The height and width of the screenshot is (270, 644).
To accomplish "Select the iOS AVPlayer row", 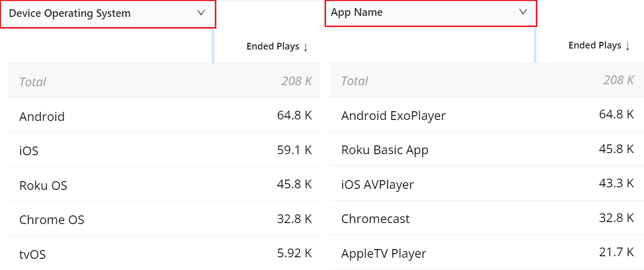I will 487,183.
